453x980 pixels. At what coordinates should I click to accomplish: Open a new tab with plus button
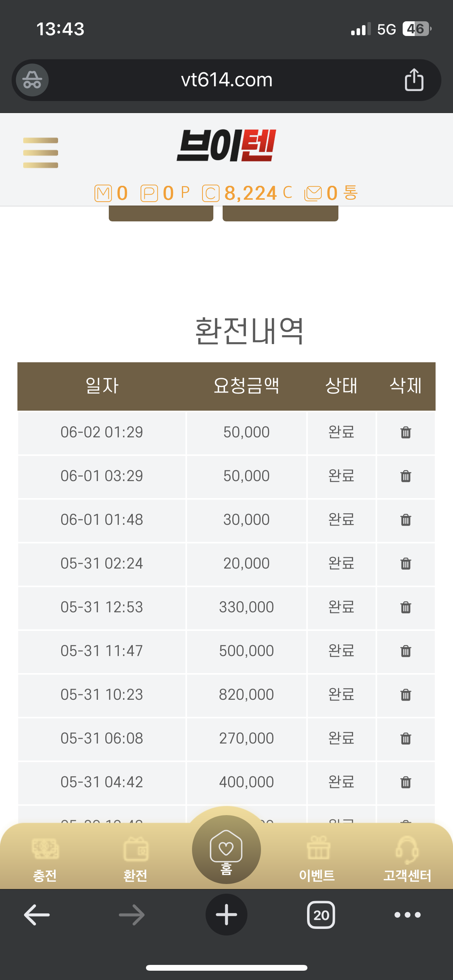point(226,915)
